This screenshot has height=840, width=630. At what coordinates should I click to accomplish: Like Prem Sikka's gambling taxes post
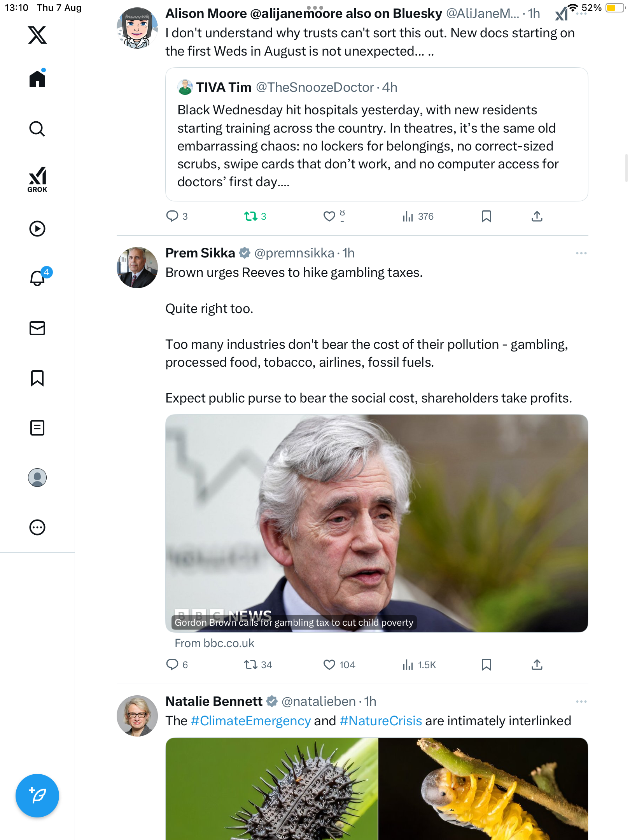tap(329, 665)
